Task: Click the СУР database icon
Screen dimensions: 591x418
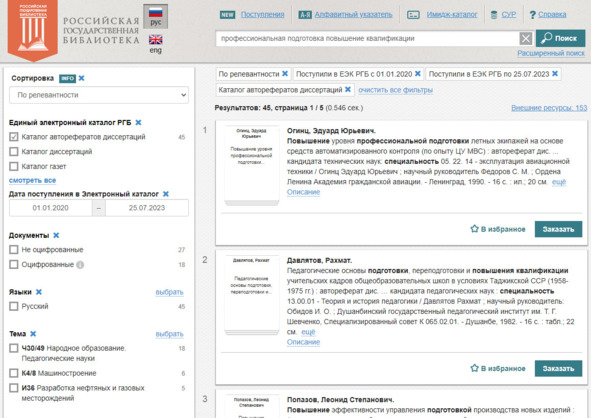Action: [494, 15]
